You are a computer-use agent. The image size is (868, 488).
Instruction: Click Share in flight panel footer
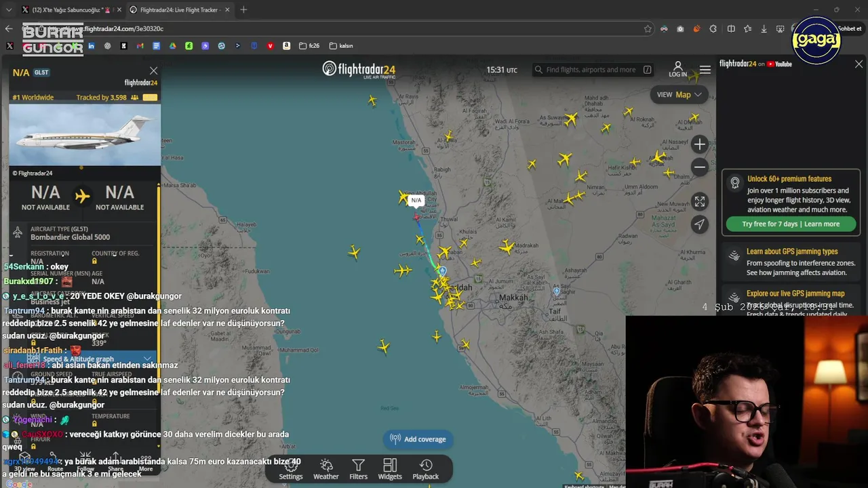115,462
